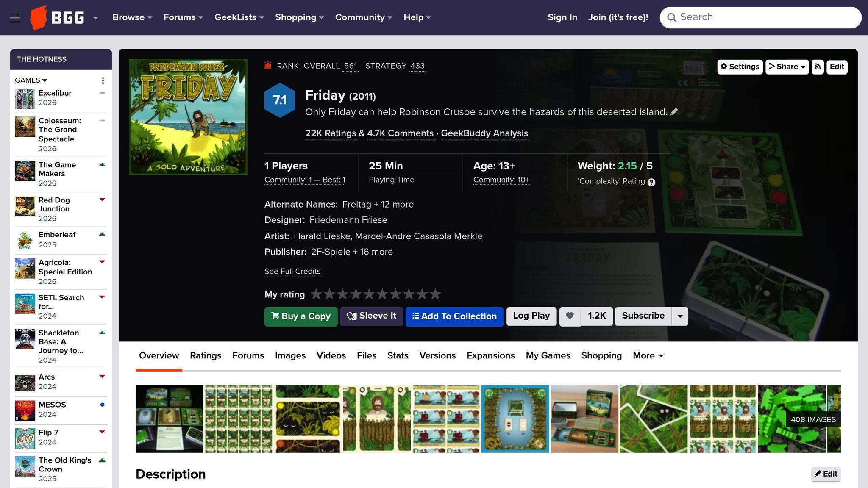Click the Subscribe button

pos(643,316)
